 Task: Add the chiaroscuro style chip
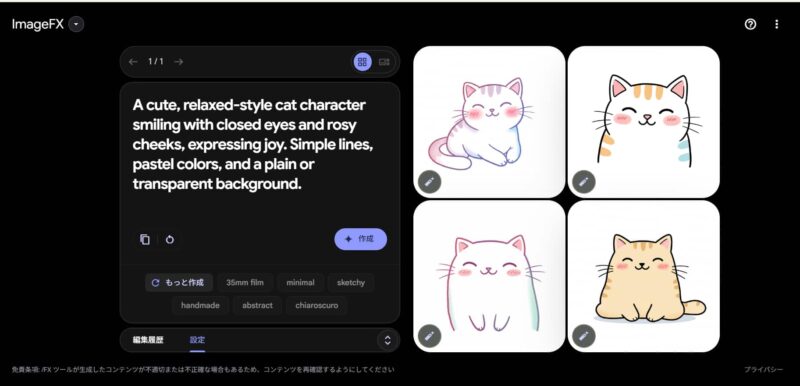pos(316,305)
